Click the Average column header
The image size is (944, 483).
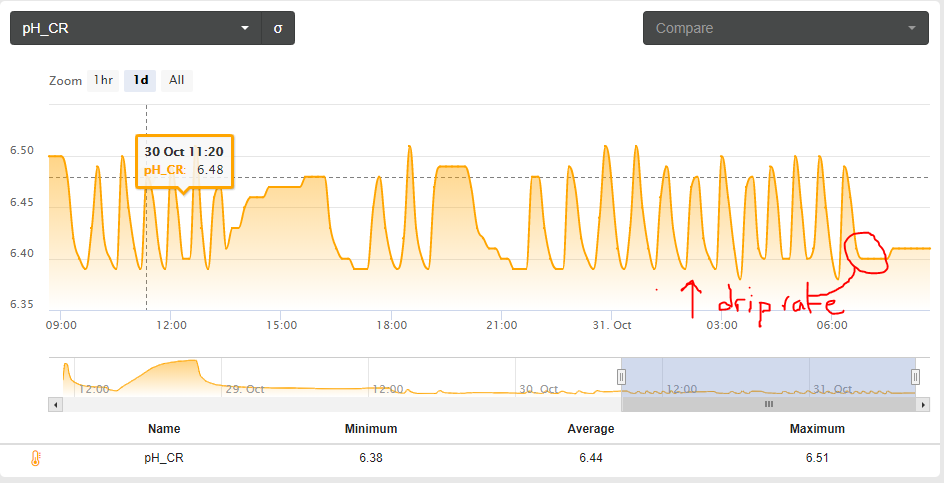[591, 429]
